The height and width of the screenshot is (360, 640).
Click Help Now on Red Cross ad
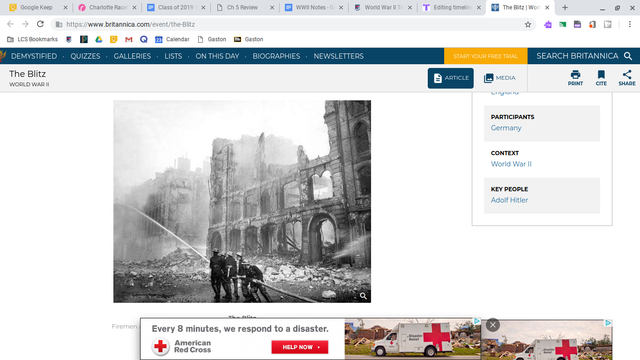pos(300,347)
